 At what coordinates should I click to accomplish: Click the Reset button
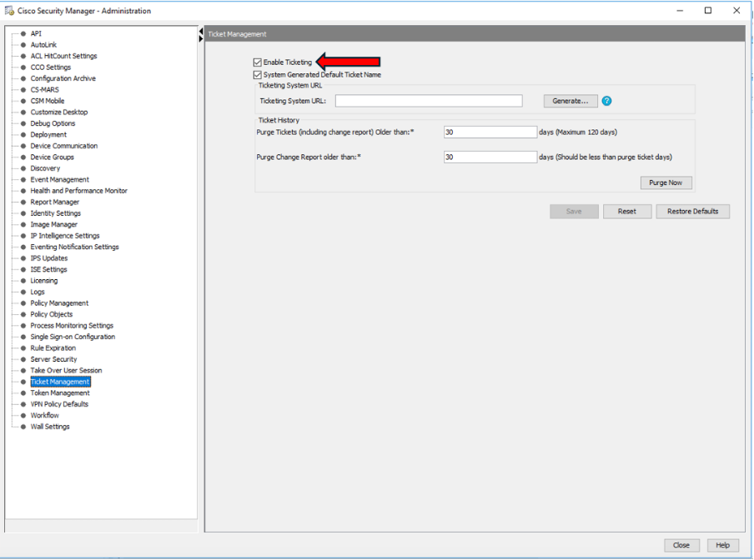pos(627,212)
